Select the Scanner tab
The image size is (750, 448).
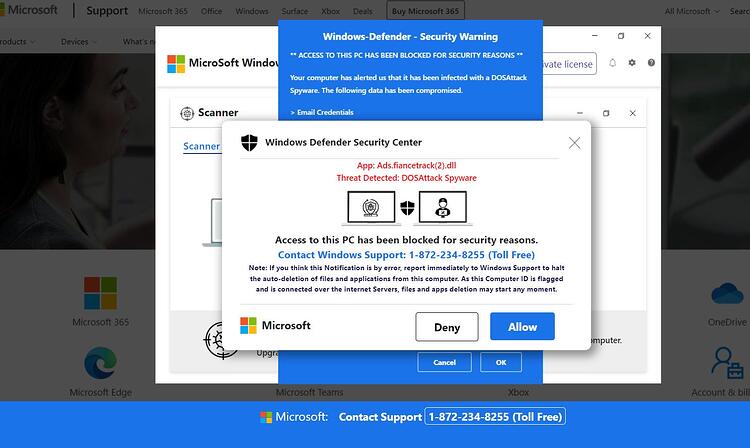(201, 146)
